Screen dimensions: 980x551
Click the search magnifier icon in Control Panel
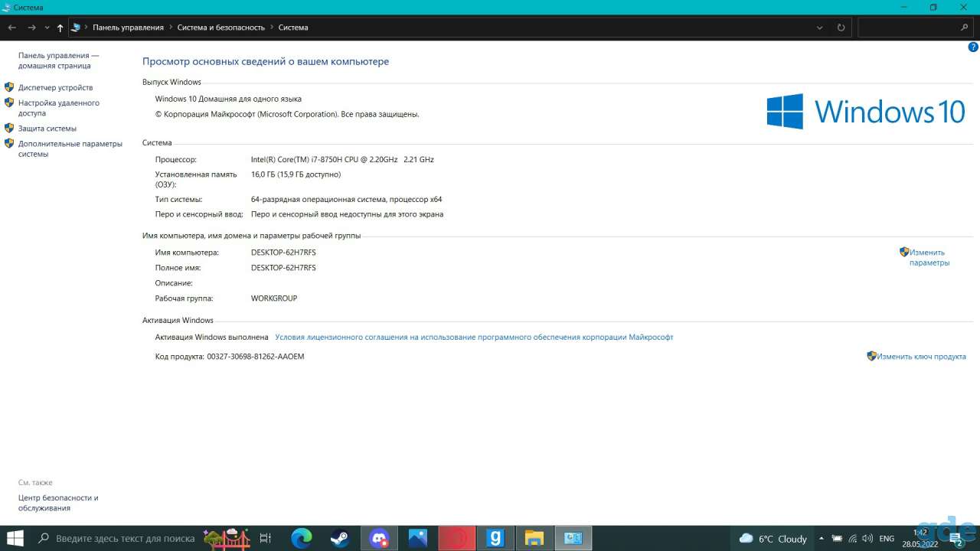(965, 28)
